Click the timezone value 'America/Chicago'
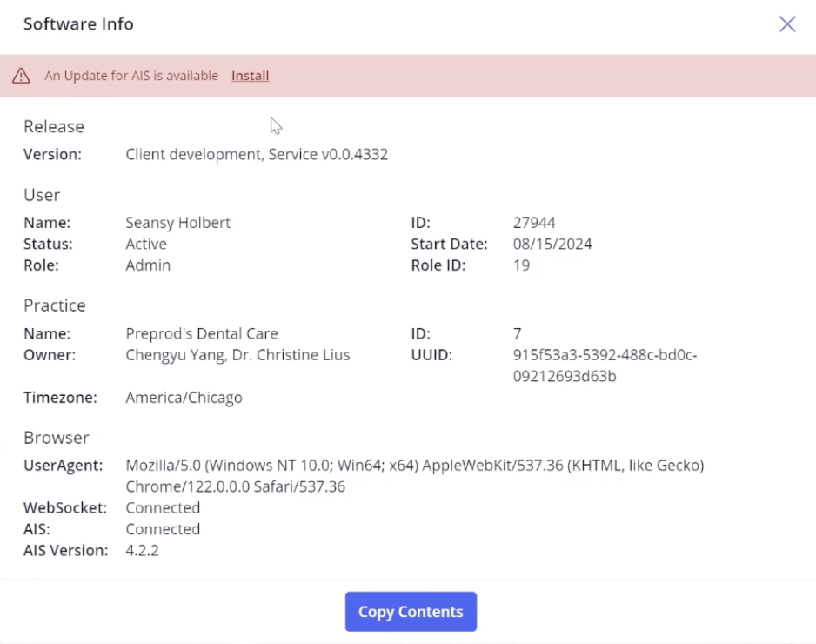816x644 pixels. [184, 398]
